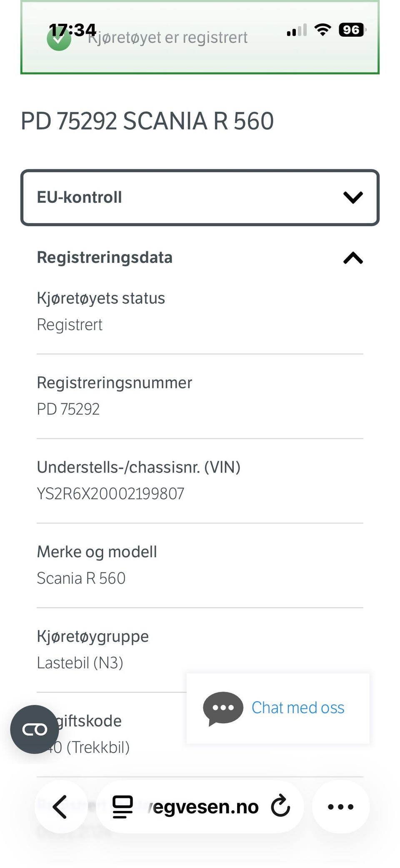
Task: Tap the VIN number YS2R6X20002199807
Action: click(110, 494)
